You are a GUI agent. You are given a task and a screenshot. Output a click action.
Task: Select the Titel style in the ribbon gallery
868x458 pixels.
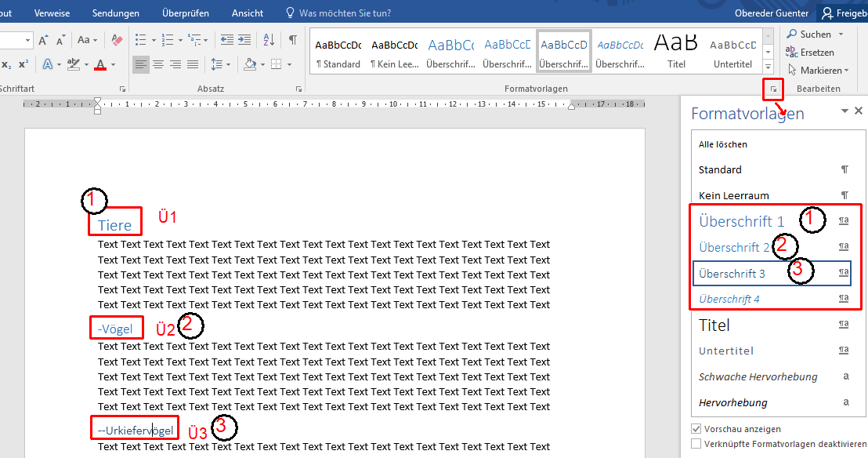(676, 52)
